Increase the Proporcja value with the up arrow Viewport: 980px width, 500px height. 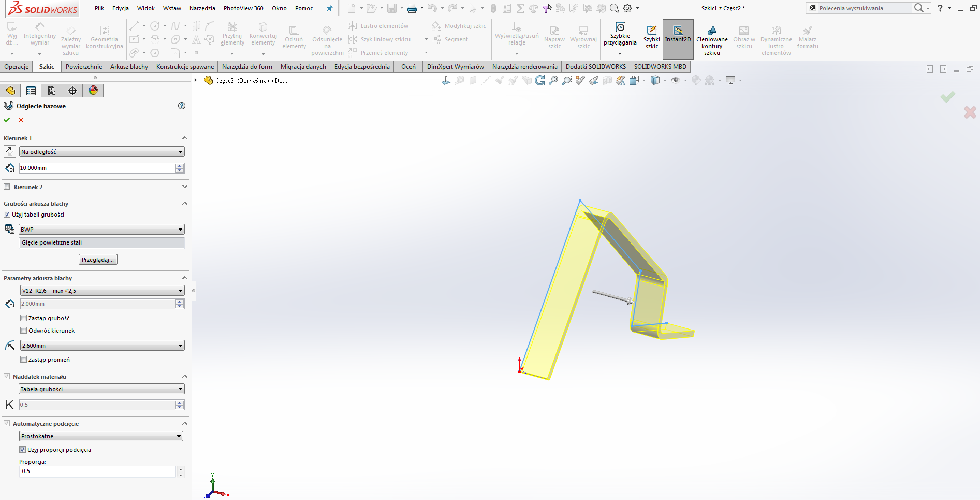tap(180, 469)
